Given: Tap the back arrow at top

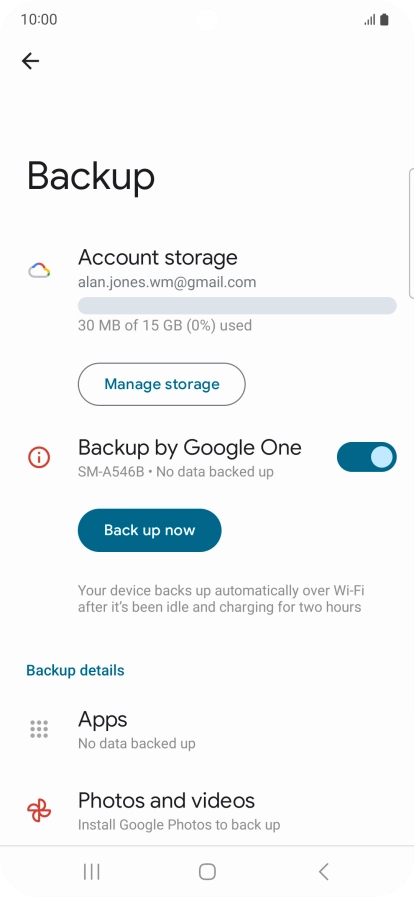Looking at the screenshot, I should tap(30, 61).
